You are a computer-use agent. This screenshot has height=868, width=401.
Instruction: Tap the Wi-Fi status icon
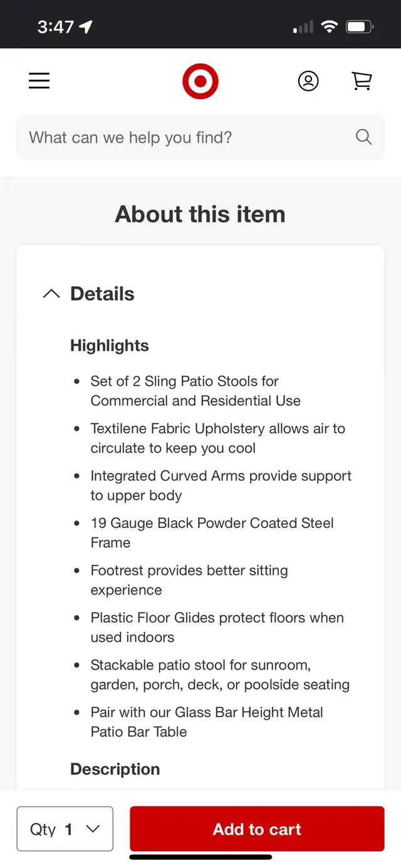point(329,27)
